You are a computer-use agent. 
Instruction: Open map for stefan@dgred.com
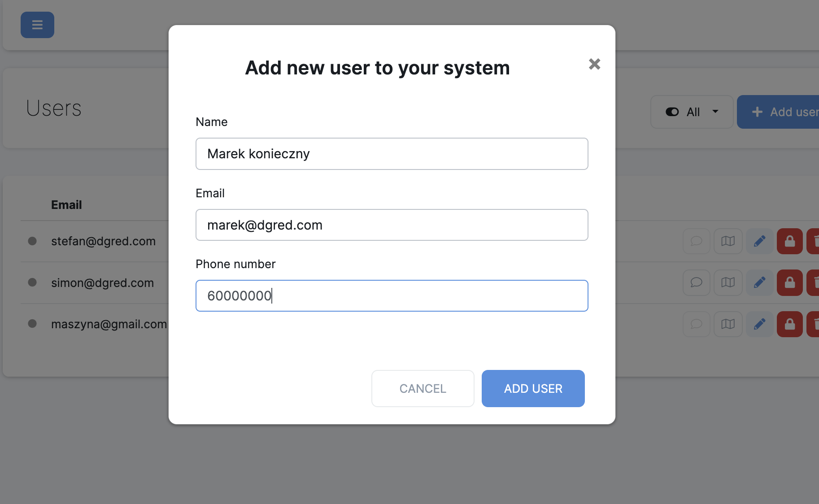(728, 241)
